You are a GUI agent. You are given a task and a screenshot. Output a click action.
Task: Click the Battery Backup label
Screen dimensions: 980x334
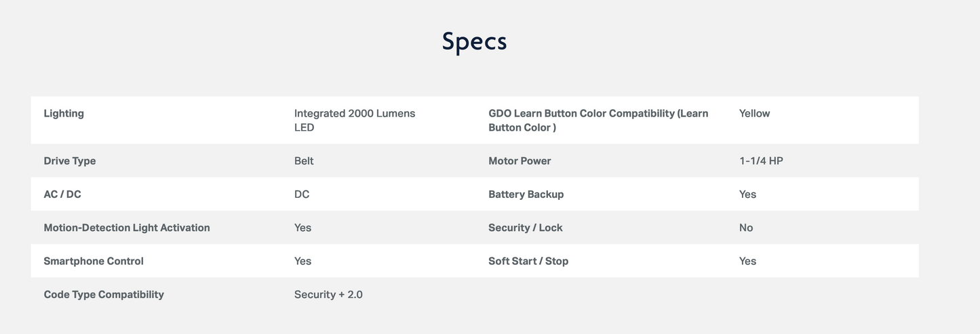tap(526, 194)
